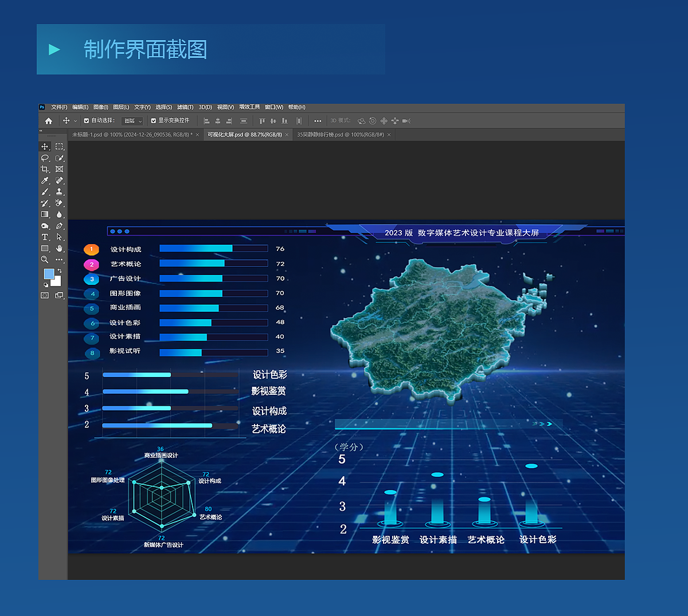
Task: Open the 图层(L) menu
Action: pyautogui.click(x=121, y=107)
